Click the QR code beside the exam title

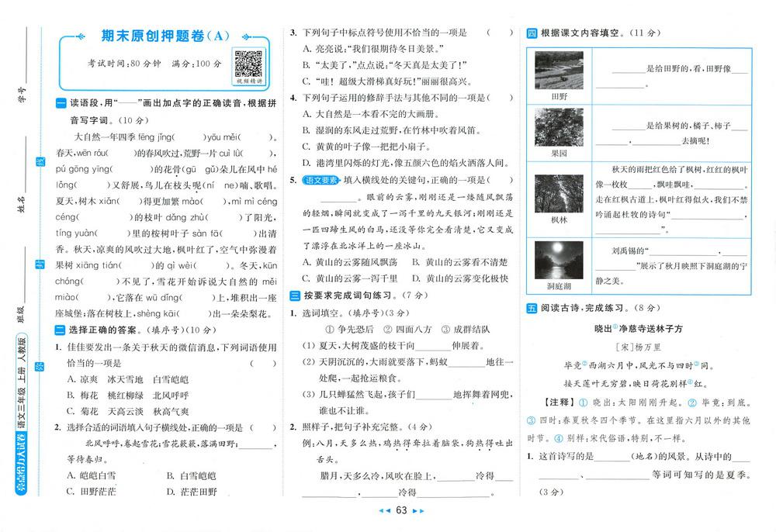pos(248,63)
